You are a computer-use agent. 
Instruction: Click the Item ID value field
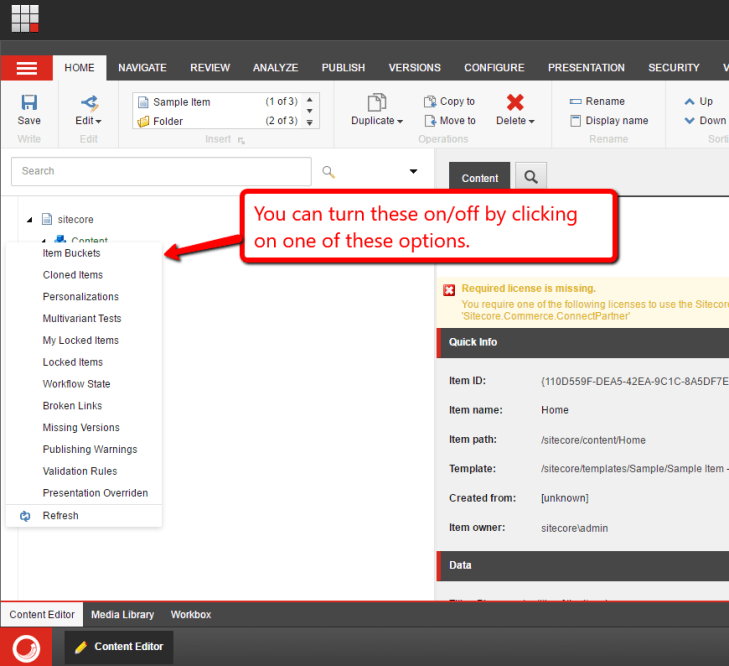pyautogui.click(x=635, y=382)
